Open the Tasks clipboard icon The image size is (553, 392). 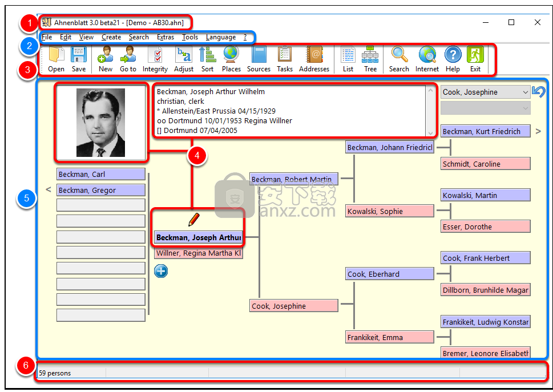pos(284,55)
